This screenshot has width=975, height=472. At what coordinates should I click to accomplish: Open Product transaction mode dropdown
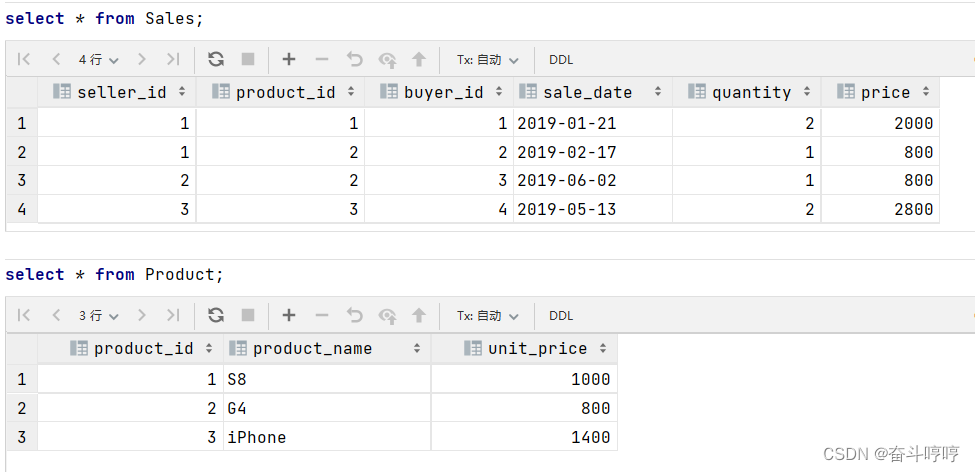(488, 315)
